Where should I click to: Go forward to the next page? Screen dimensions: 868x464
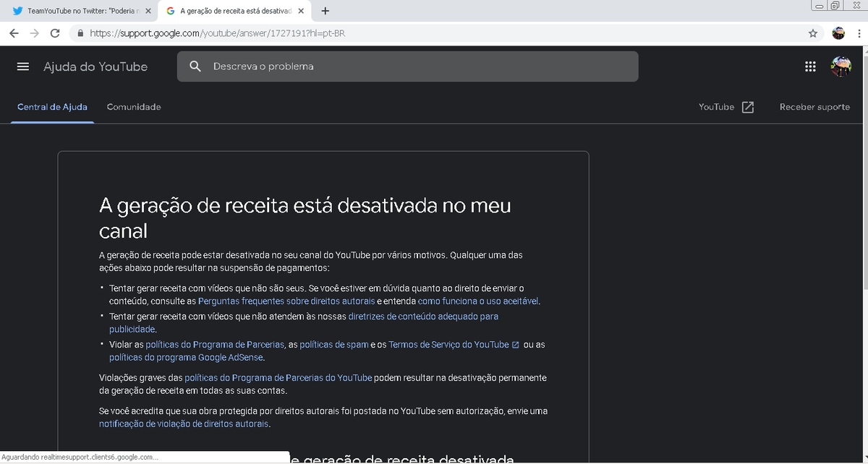[34, 33]
